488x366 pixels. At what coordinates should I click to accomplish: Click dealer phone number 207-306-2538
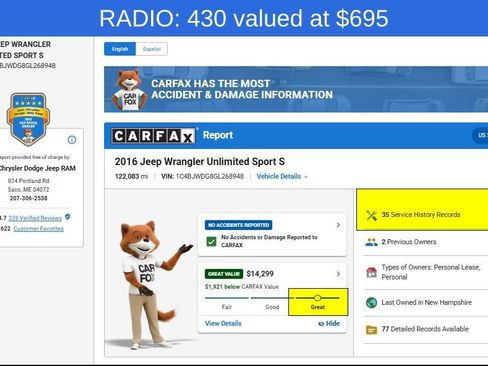pos(28,198)
